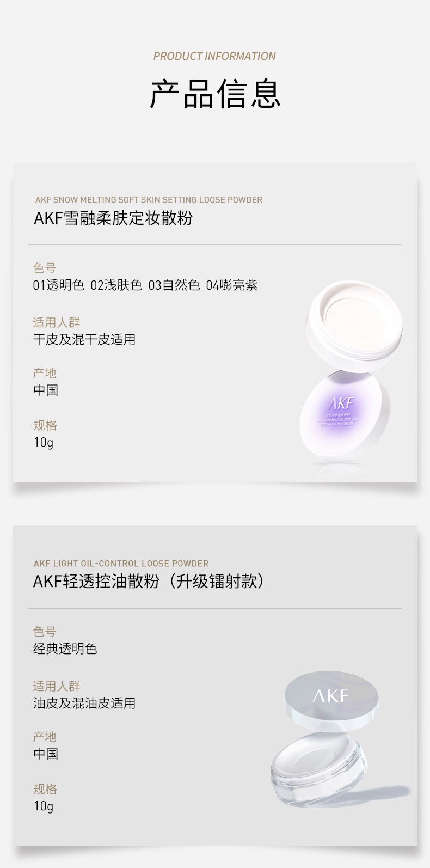Click the PRODUCT INFORMATION subtitle text

pos(214,56)
